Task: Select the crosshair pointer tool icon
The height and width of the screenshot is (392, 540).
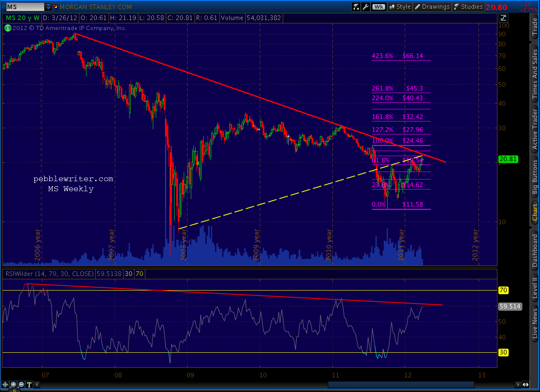Action: pyautogui.click(x=5, y=384)
